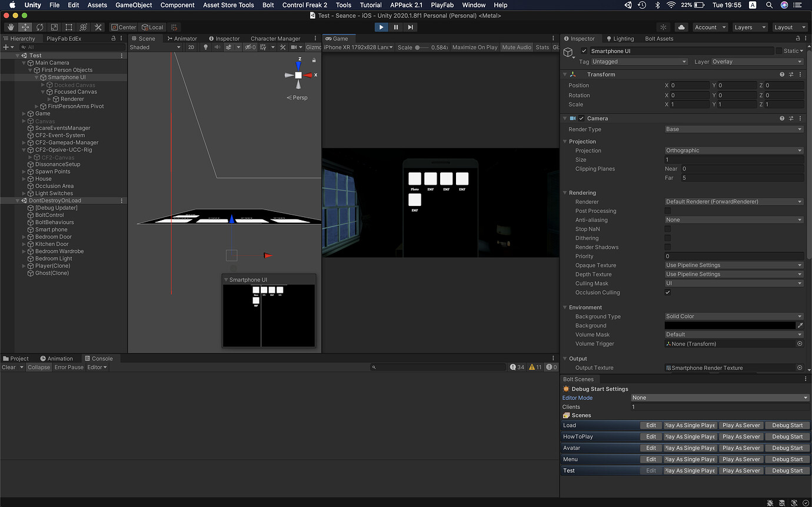
Task: Select the Move tool in the toolbar
Action: 25,27
